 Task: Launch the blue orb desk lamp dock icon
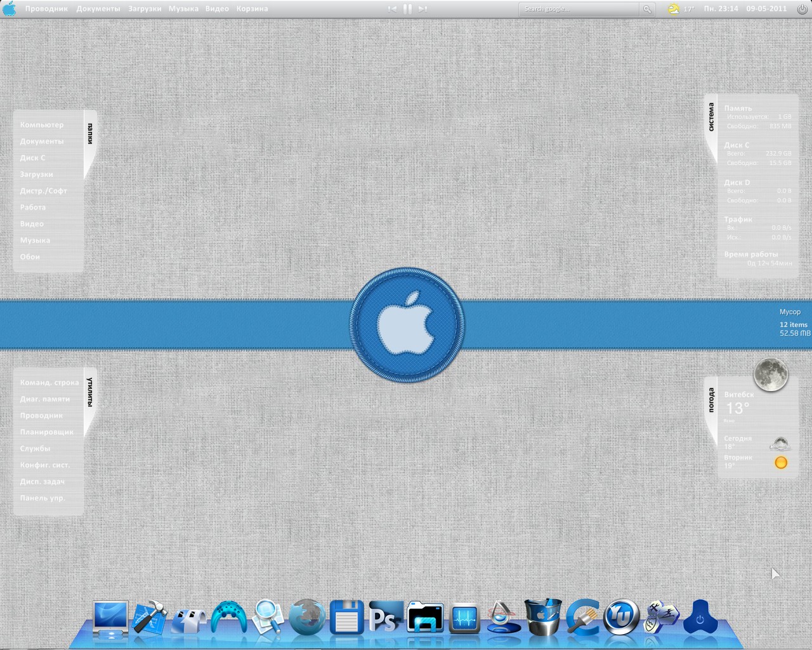pyautogui.click(x=503, y=618)
